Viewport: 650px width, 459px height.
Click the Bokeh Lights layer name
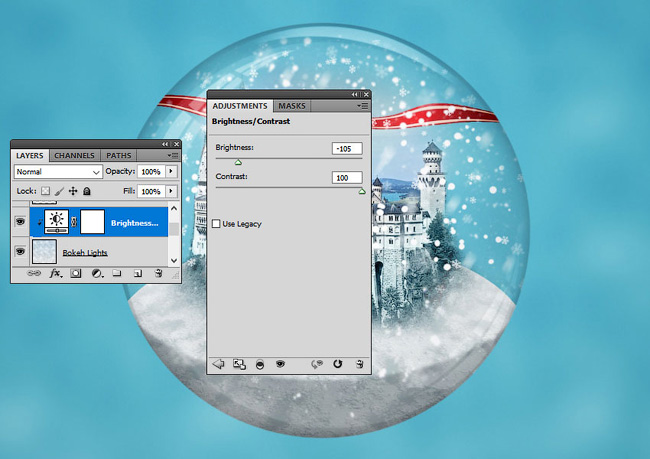click(85, 253)
